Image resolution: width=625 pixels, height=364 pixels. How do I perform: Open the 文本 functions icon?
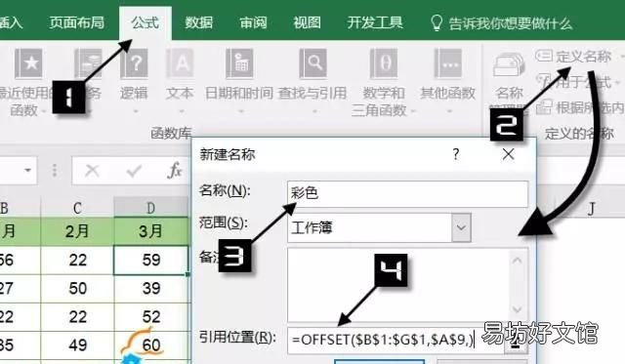(x=180, y=63)
